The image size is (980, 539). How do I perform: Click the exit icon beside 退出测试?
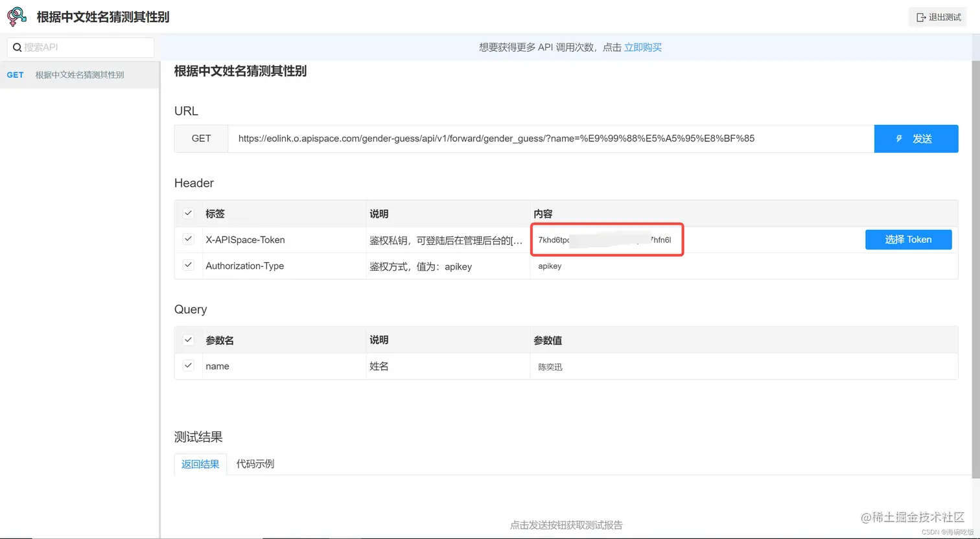(921, 17)
